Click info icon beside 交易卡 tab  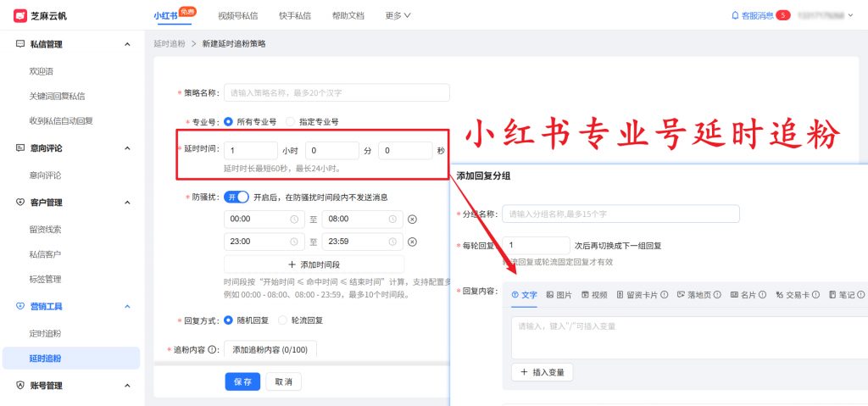click(x=815, y=295)
